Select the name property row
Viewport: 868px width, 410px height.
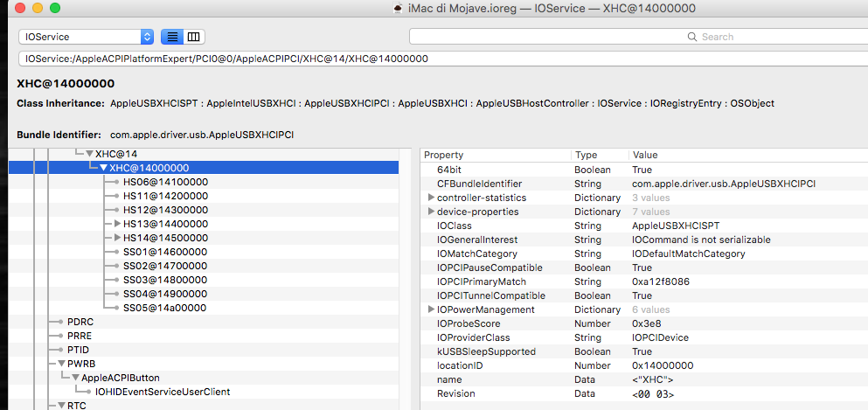click(x=644, y=379)
